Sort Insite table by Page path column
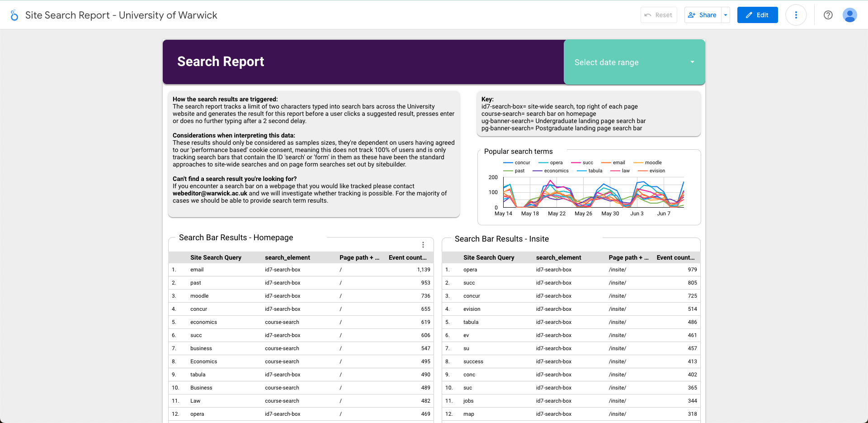868x423 pixels. pos(628,257)
